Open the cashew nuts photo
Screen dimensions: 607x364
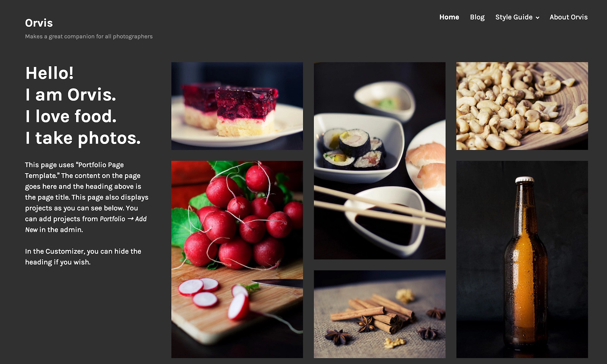[522, 106]
